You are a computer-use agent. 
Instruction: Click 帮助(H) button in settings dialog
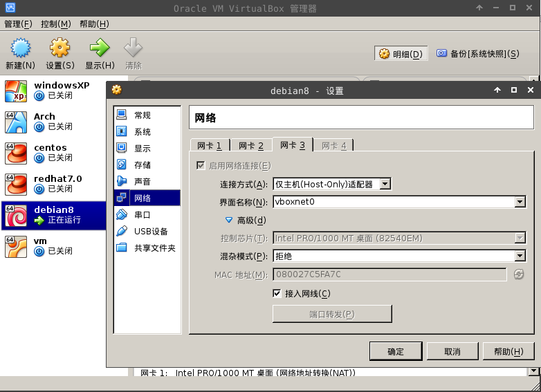click(508, 351)
